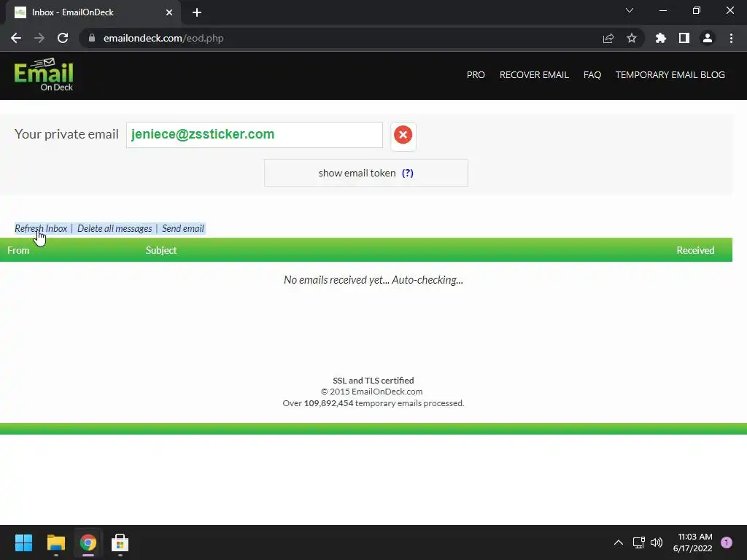Open the Chrome profile menu
The width and height of the screenshot is (747, 560).
tap(708, 38)
